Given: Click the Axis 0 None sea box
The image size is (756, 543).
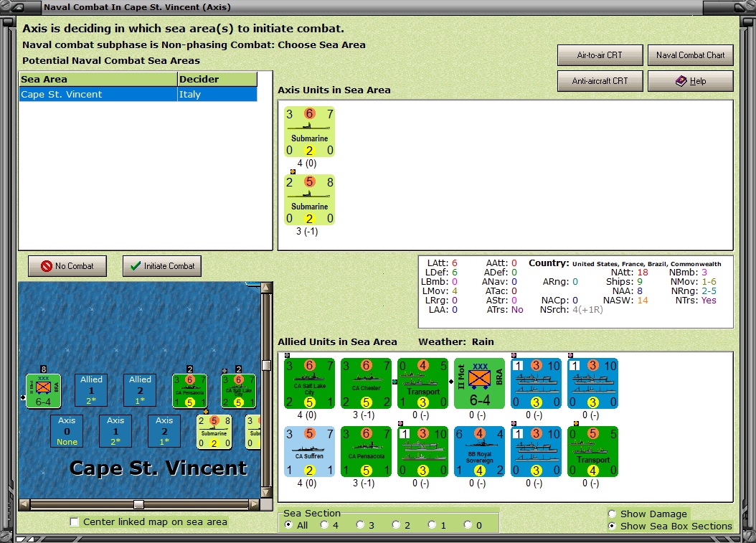Looking at the screenshot, I should coord(67,431).
